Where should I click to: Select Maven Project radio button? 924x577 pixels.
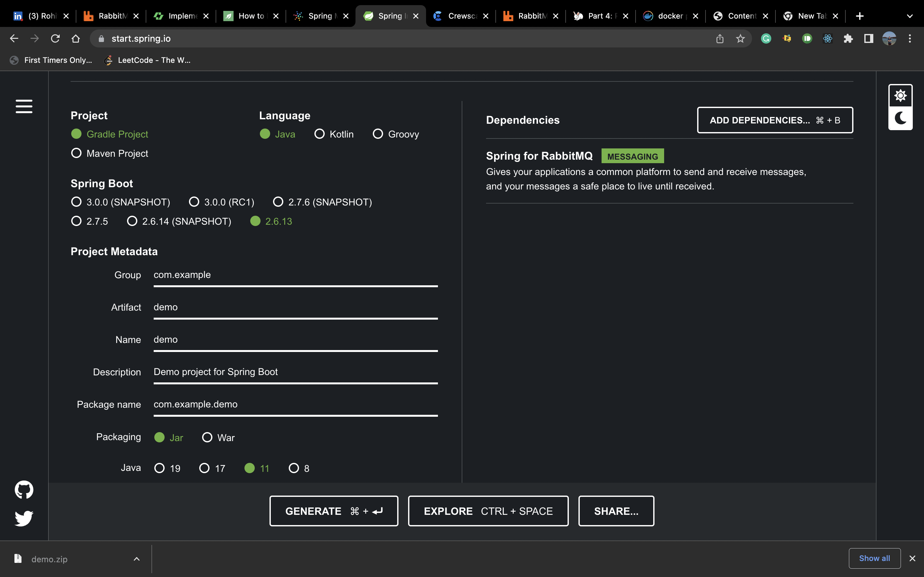(76, 153)
